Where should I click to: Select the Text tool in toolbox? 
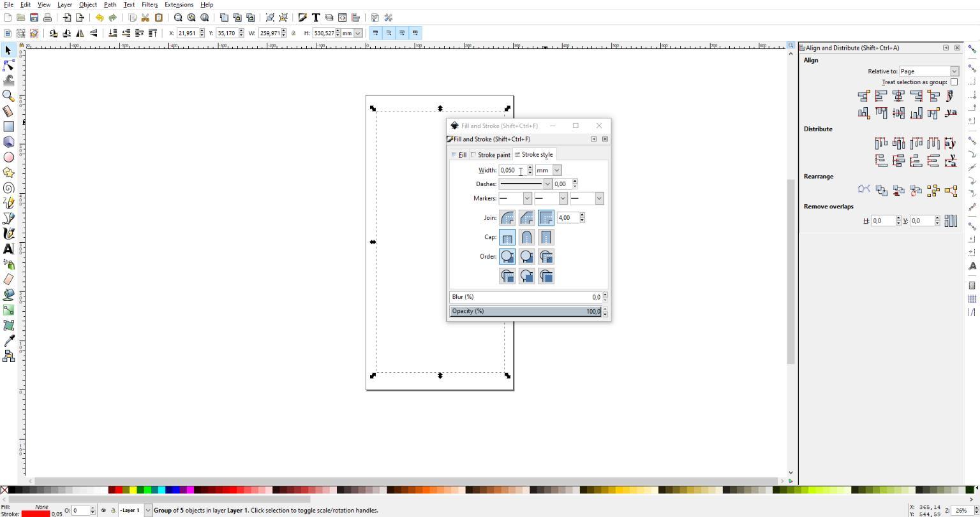click(x=8, y=249)
